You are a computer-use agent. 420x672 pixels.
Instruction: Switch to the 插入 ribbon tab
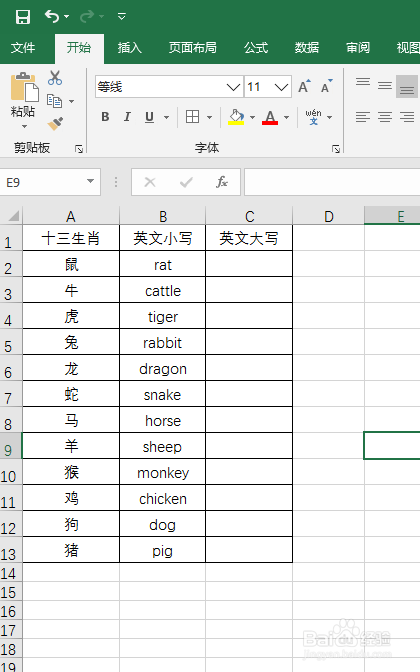tap(129, 48)
